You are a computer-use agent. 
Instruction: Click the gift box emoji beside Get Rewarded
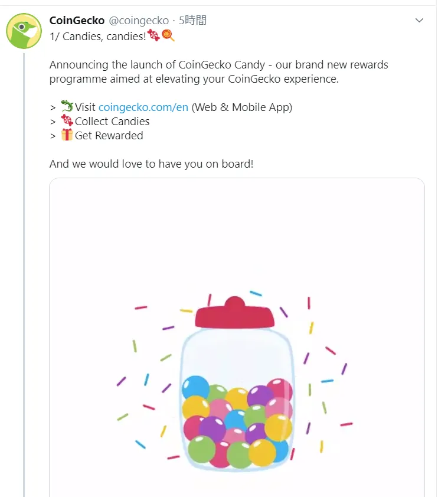pos(67,135)
